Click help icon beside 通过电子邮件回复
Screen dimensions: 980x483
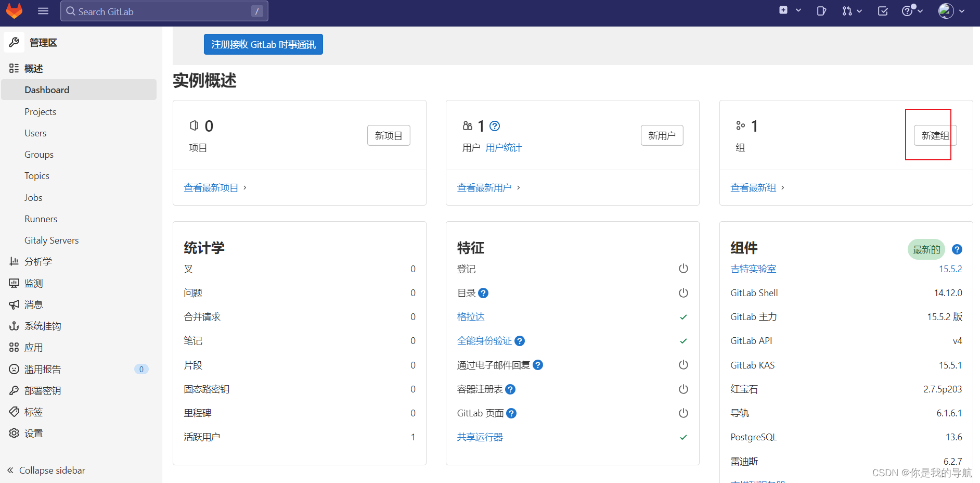click(x=538, y=365)
